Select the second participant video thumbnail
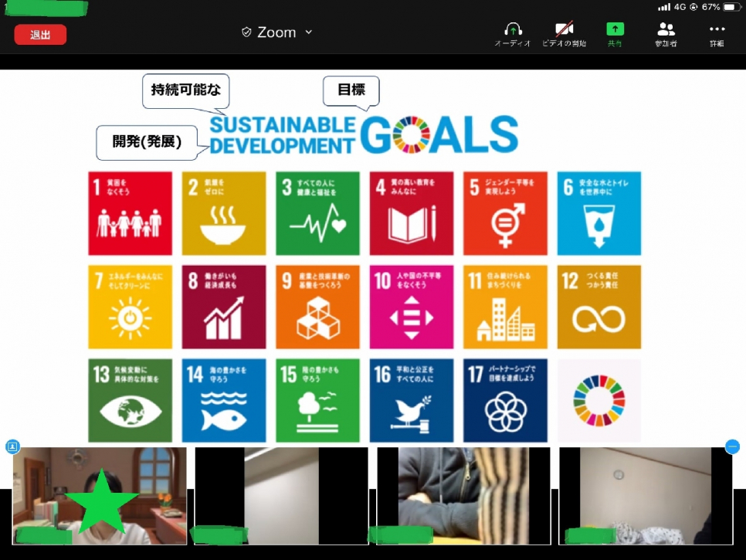 (281, 496)
